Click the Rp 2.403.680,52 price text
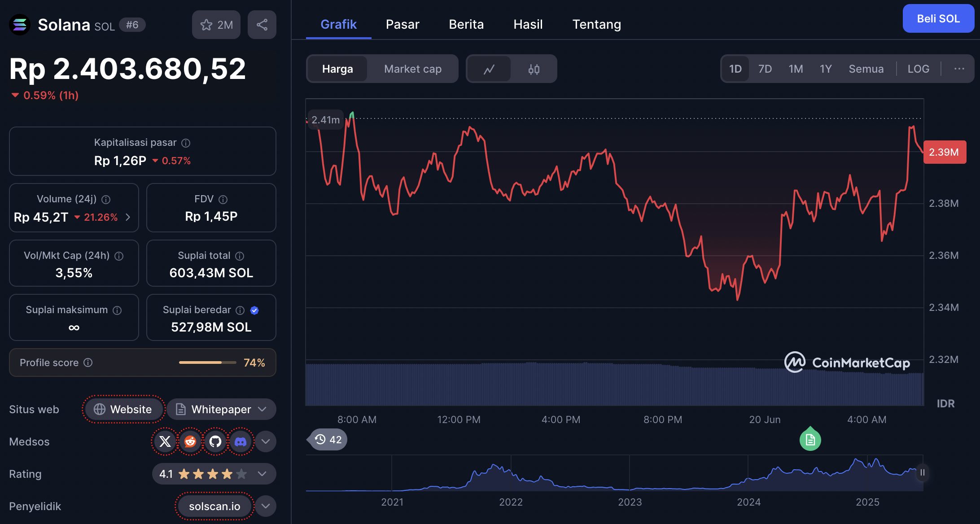This screenshot has height=524, width=980. [128, 69]
